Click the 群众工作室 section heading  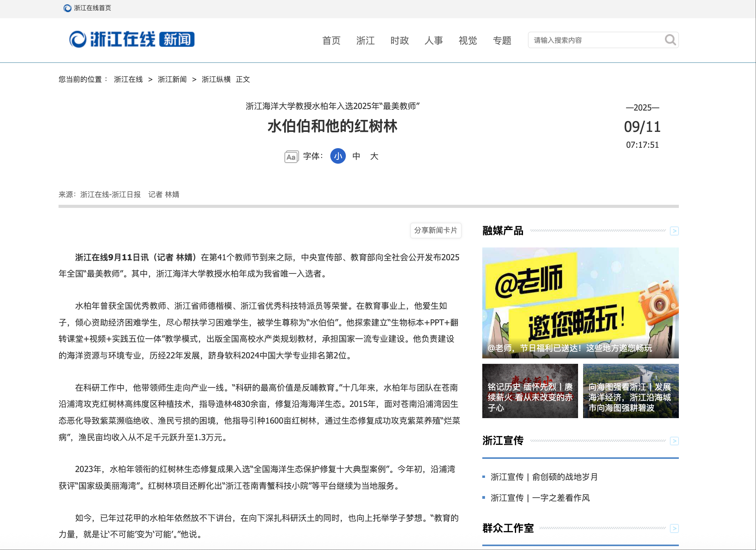point(508,528)
